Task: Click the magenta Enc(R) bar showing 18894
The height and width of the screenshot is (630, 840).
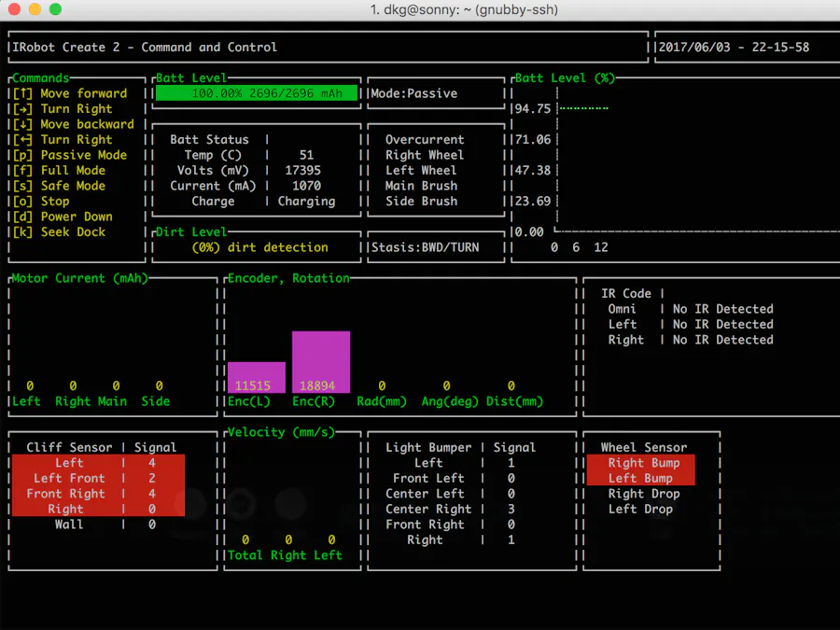Action: tap(321, 362)
